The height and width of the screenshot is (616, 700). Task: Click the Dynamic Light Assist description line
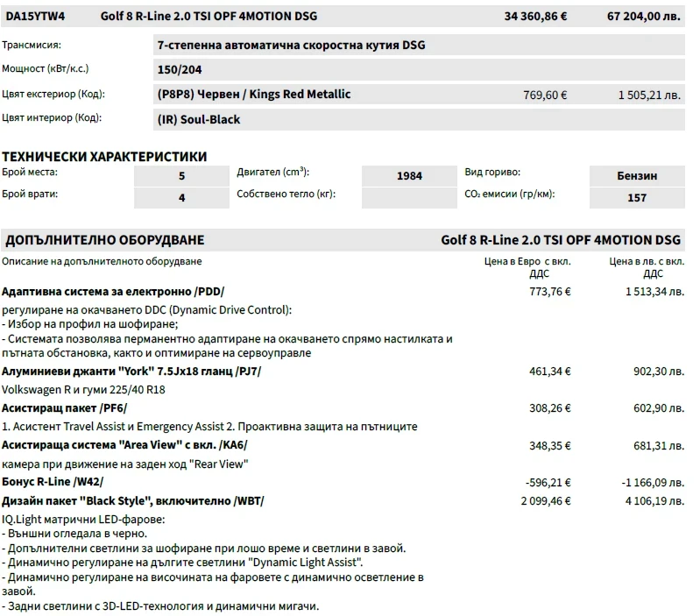(182, 563)
